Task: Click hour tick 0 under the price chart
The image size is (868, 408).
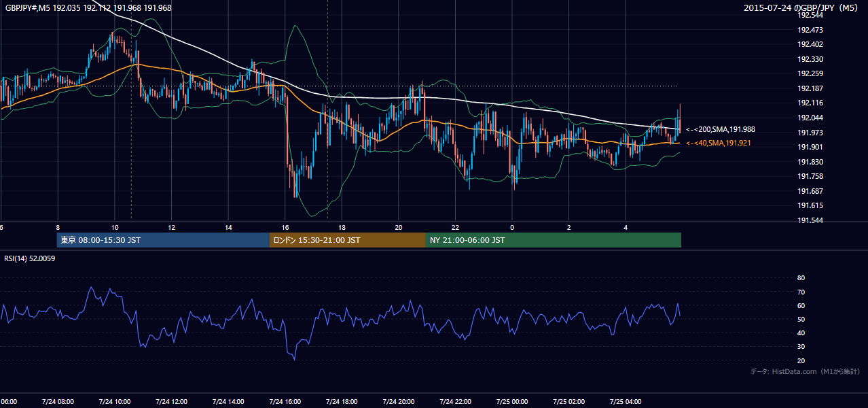Action: point(511,227)
